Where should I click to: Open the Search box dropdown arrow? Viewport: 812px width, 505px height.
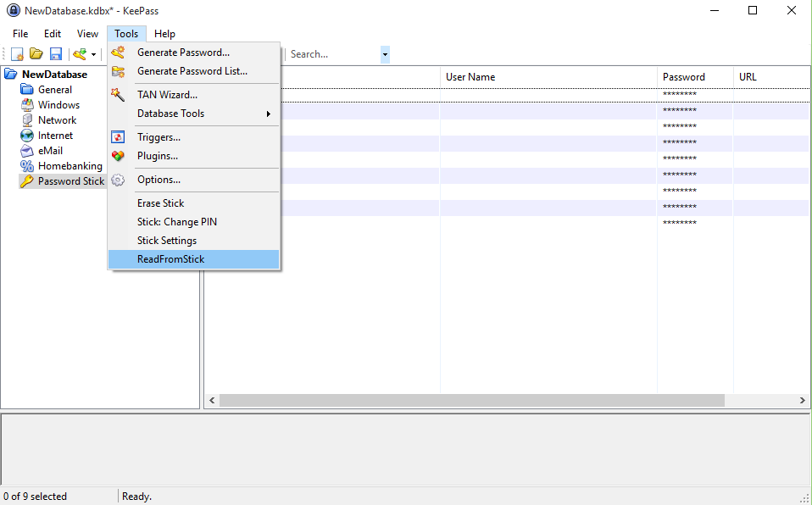pyautogui.click(x=385, y=54)
